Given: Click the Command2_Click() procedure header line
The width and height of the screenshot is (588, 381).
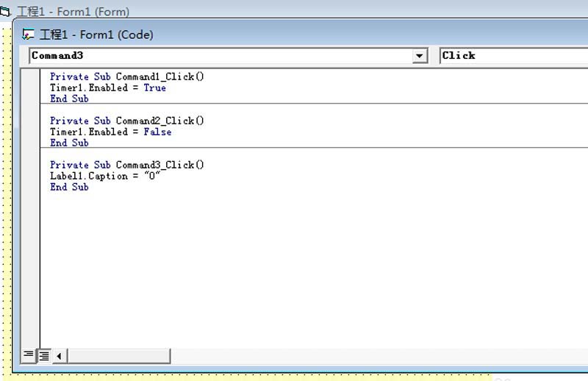Looking at the screenshot, I should point(127,121).
